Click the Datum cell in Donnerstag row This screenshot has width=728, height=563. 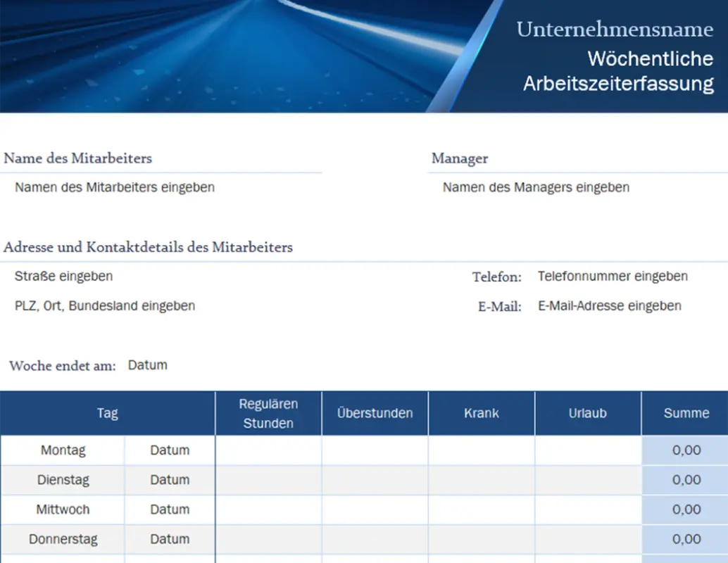coord(170,539)
